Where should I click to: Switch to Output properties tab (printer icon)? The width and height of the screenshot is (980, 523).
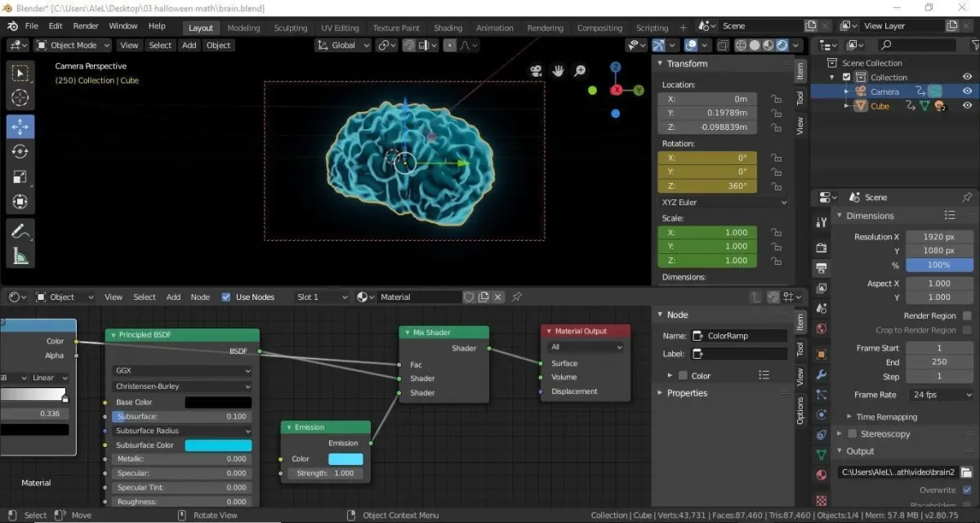[x=822, y=267]
